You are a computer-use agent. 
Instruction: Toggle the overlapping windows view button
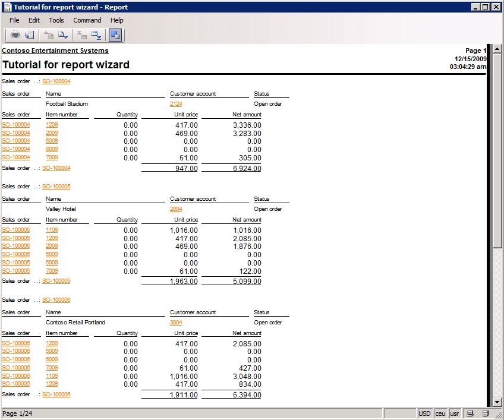tap(115, 35)
